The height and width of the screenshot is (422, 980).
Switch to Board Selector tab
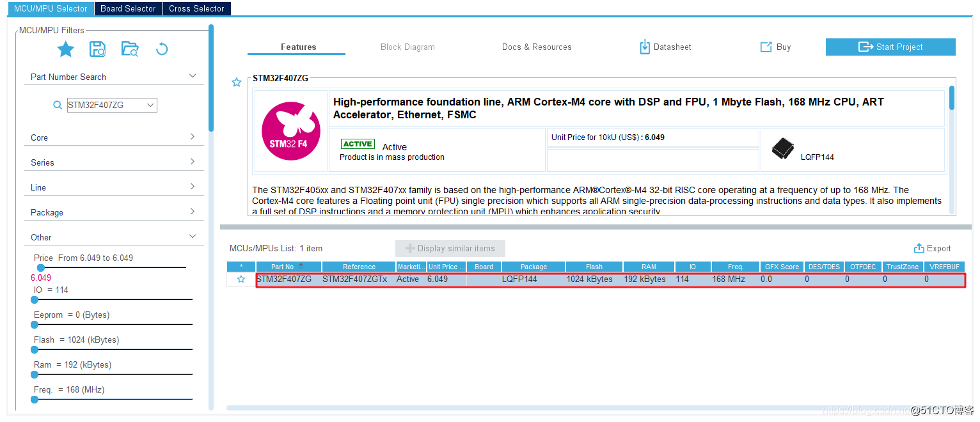click(128, 8)
